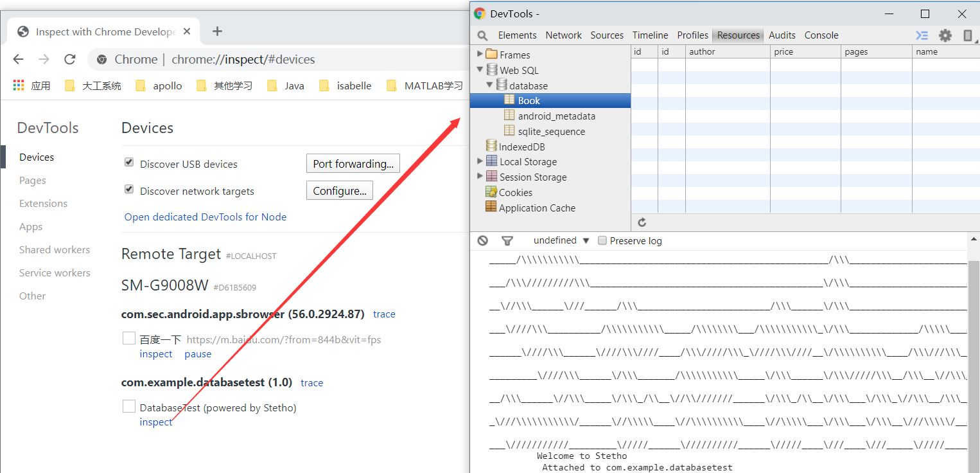Check the box next to DatabaseTest entry
Screen dimensions: 980x473
pos(129,406)
